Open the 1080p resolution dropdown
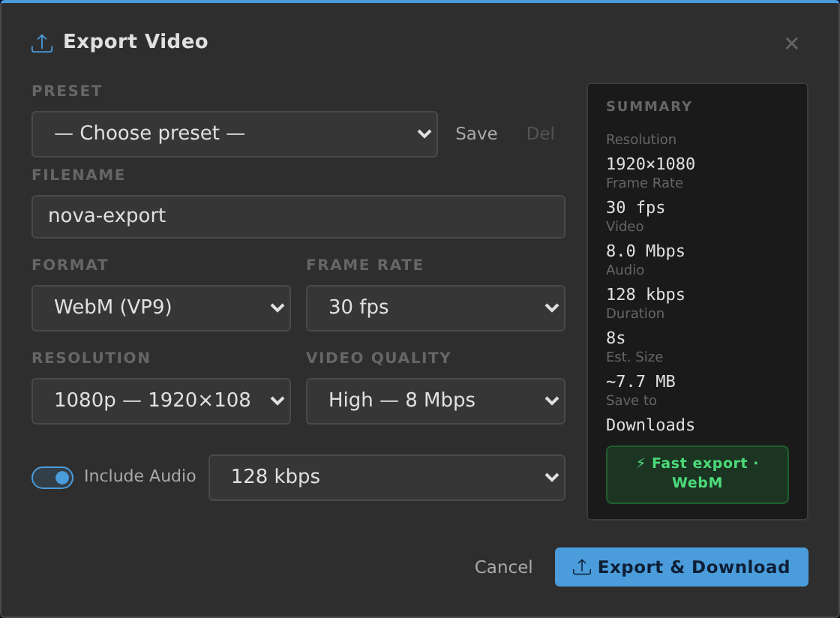Screen dimensions: 840x618 coord(161,401)
